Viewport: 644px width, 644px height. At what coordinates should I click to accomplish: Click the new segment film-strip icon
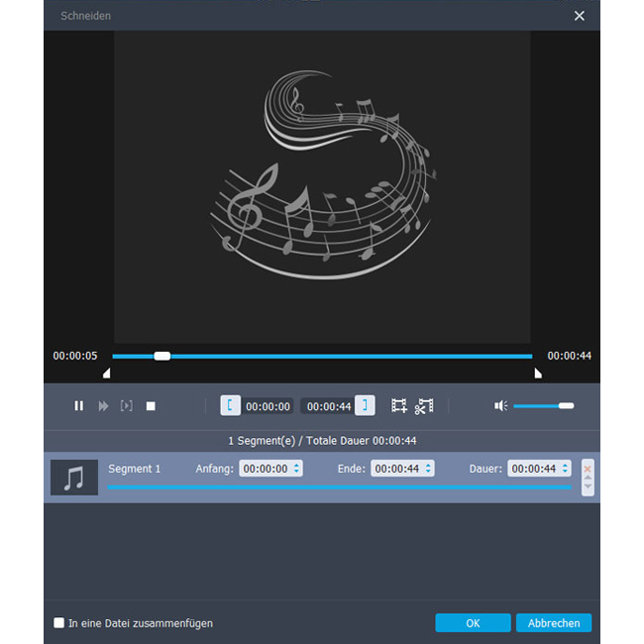[399, 405]
